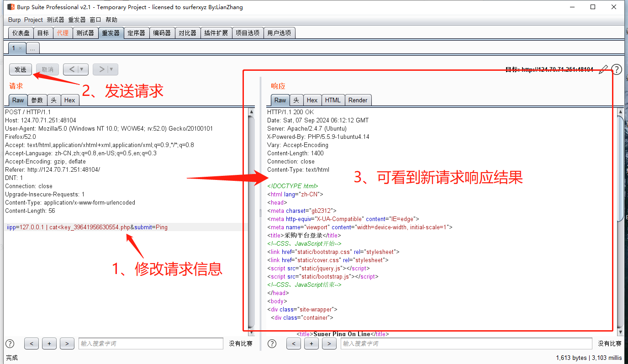Switch to the 定序器 tab
This screenshot has height=364, width=628.
click(136, 33)
